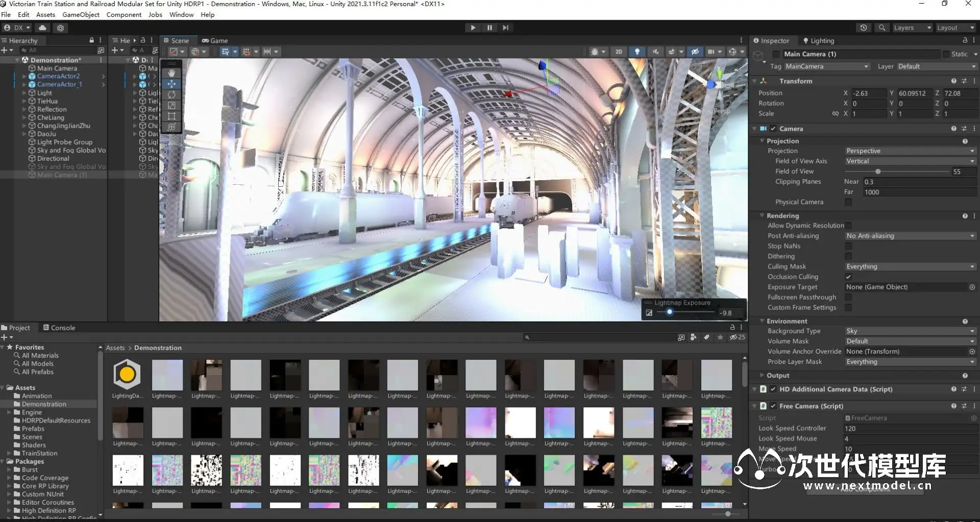The image size is (980, 522).
Task: Switch to the Console tab
Action: (x=59, y=328)
